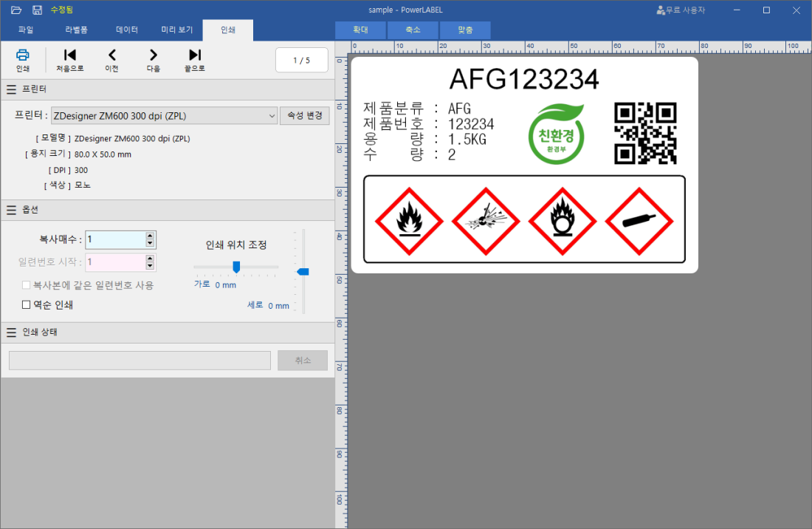The height and width of the screenshot is (529, 812).
Task: Collapse the 옵션 section header
Action: coord(11,211)
